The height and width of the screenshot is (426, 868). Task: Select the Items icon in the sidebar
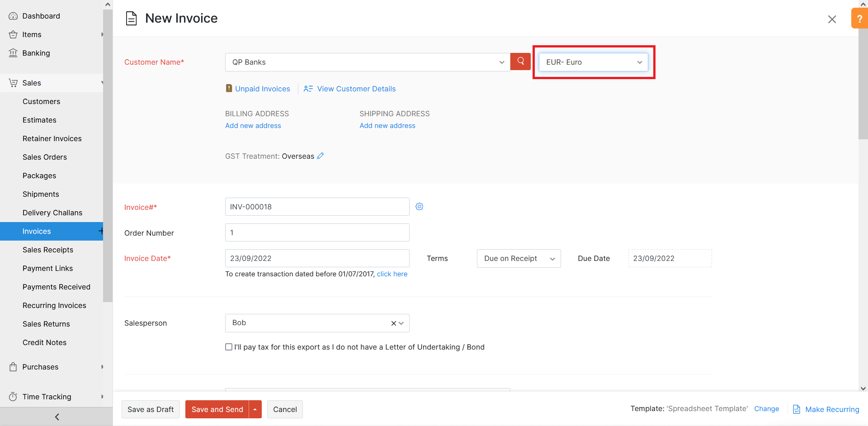click(x=13, y=34)
